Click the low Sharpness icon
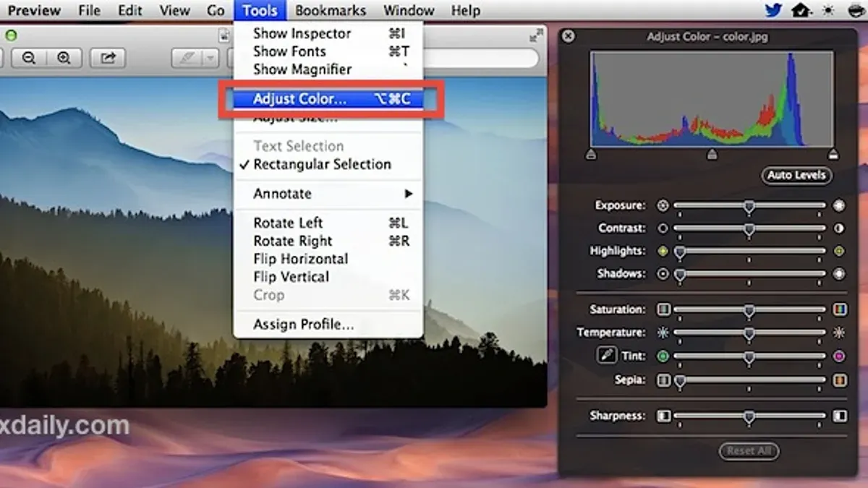868x488 pixels. [663, 416]
